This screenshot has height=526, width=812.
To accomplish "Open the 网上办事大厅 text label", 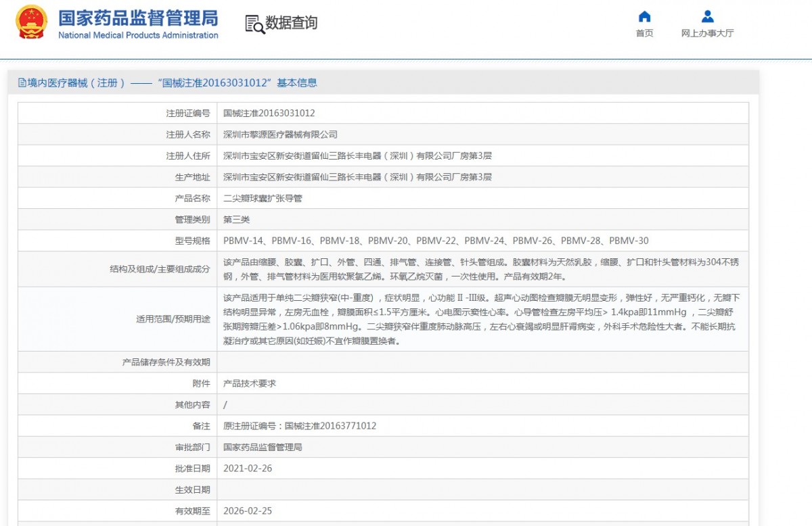I will pyautogui.click(x=707, y=34).
